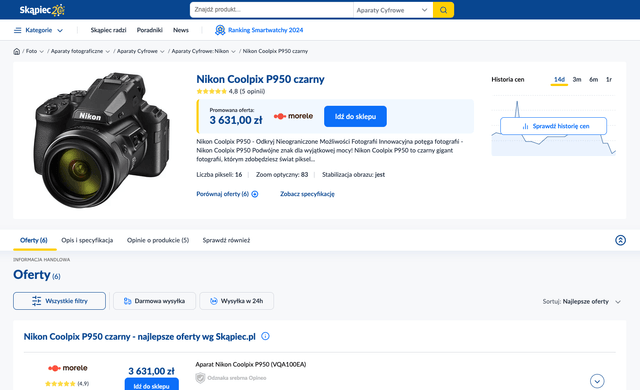The image size is (640, 390).
Task: Click the Sprawdź historię cen chart button
Action: [553, 126]
